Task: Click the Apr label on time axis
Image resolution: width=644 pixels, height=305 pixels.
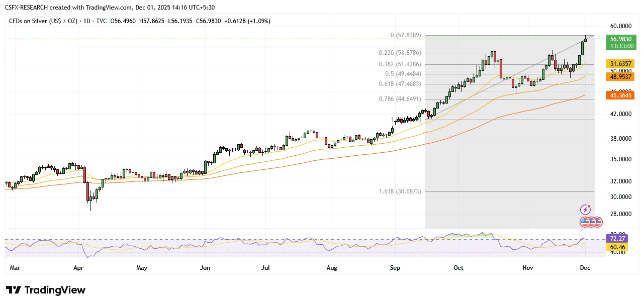Action: coord(78,268)
